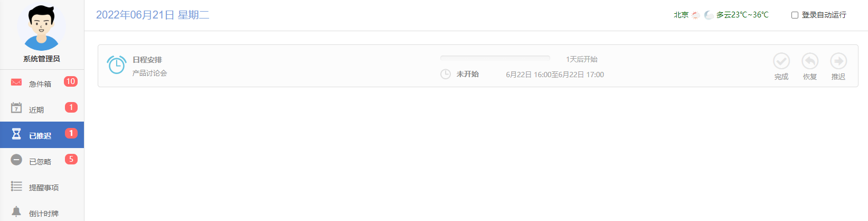Click the 北京 weather city label
This screenshot has height=221, width=868.
click(x=681, y=15)
